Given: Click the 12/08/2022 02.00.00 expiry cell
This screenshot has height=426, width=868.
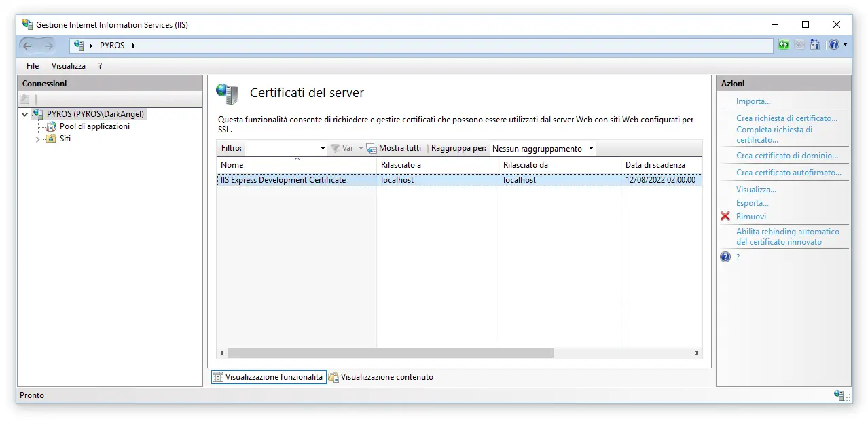Looking at the screenshot, I should coord(660,180).
